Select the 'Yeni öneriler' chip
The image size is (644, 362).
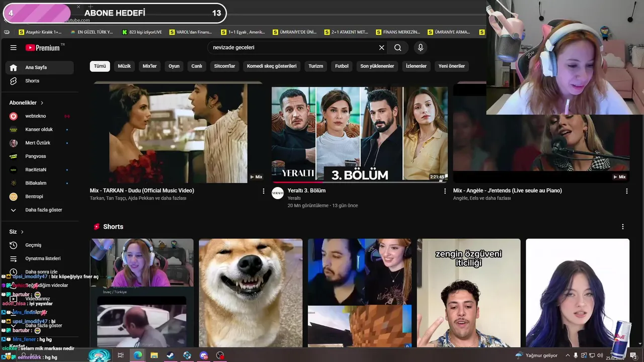pyautogui.click(x=452, y=66)
